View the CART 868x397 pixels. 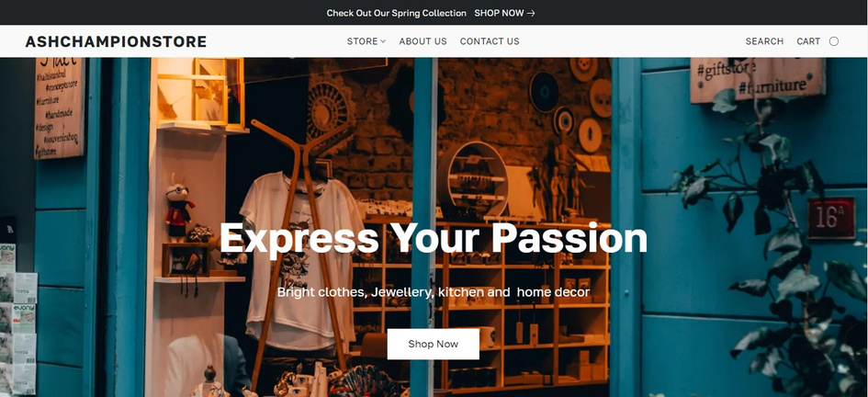pyautogui.click(x=808, y=41)
